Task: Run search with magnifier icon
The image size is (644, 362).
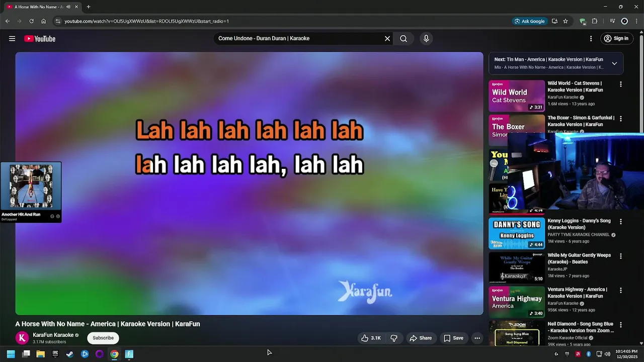Action: (x=404, y=39)
